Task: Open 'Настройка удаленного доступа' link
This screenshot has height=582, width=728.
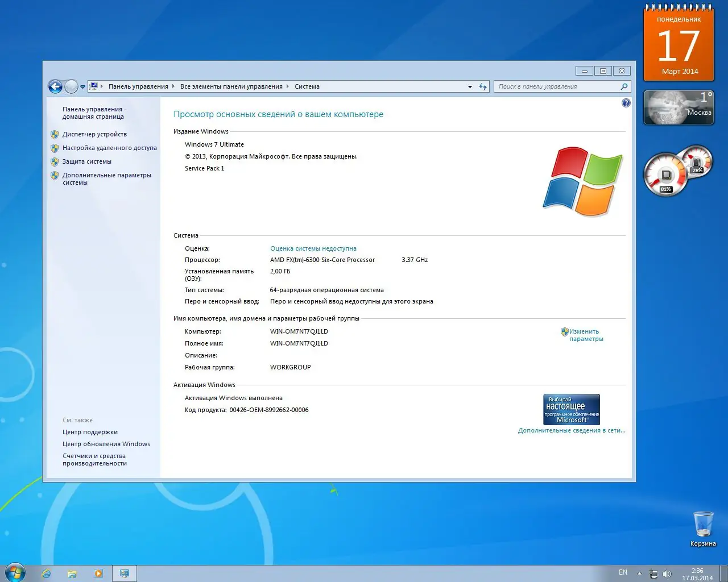Action: coord(109,148)
